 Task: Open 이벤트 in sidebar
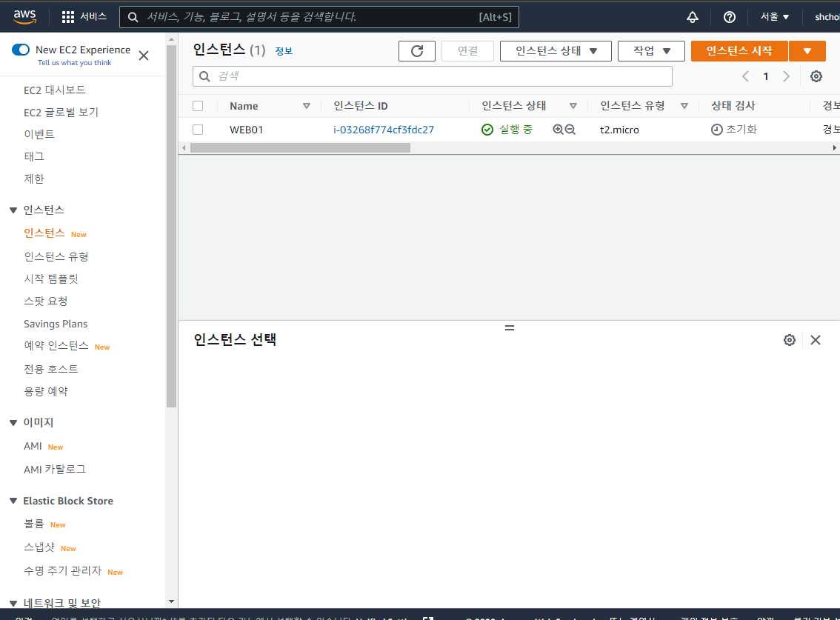tap(39, 135)
